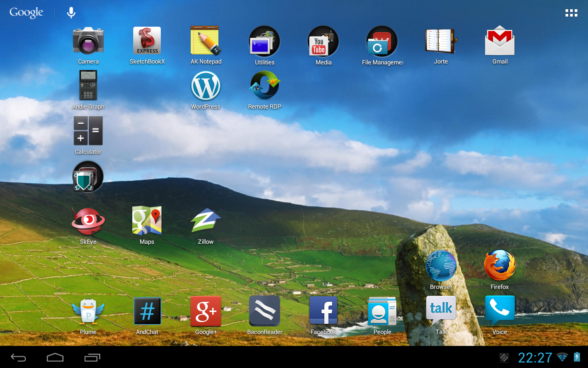Start voice search with the microphone
The height and width of the screenshot is (368, 588).
coord(71,12)
